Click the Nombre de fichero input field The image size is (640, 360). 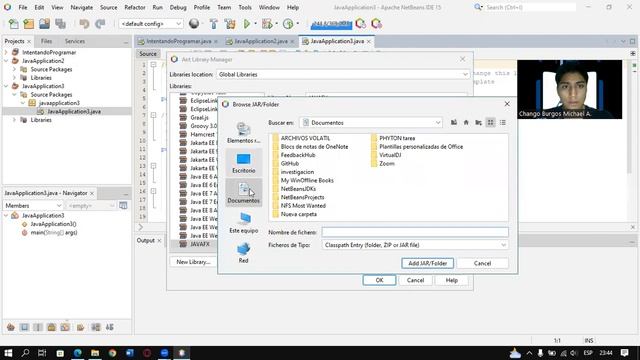coord(415,232)
